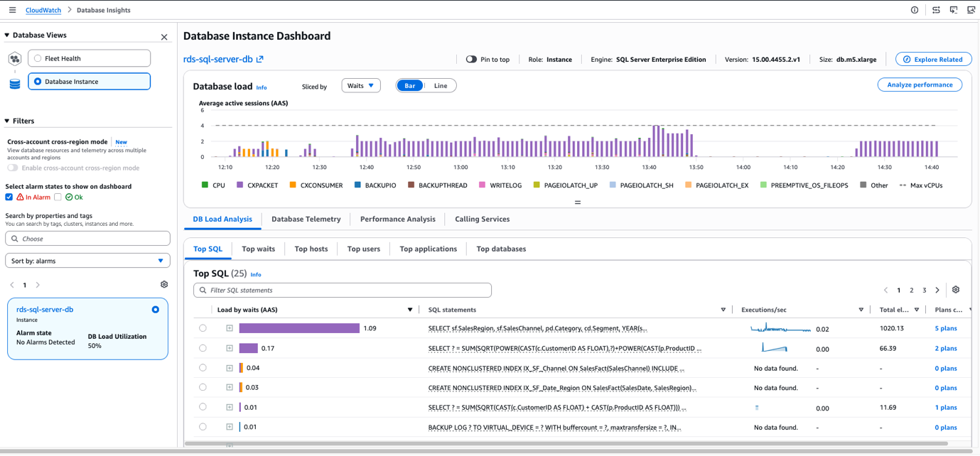Go to previous page in sidebar pagination
Screen dimensions: 980x456
[12, 285]
